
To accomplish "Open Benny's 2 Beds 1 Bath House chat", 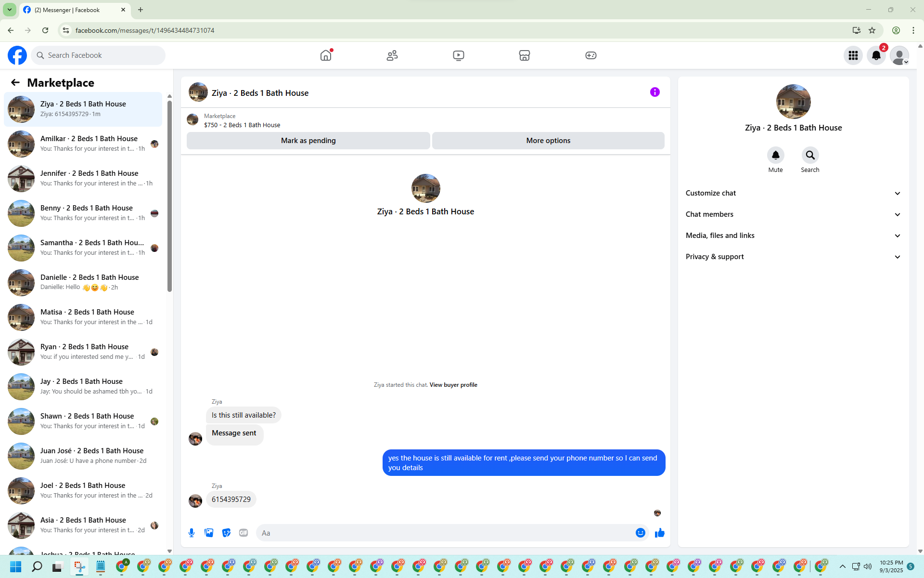I will 83,213.
